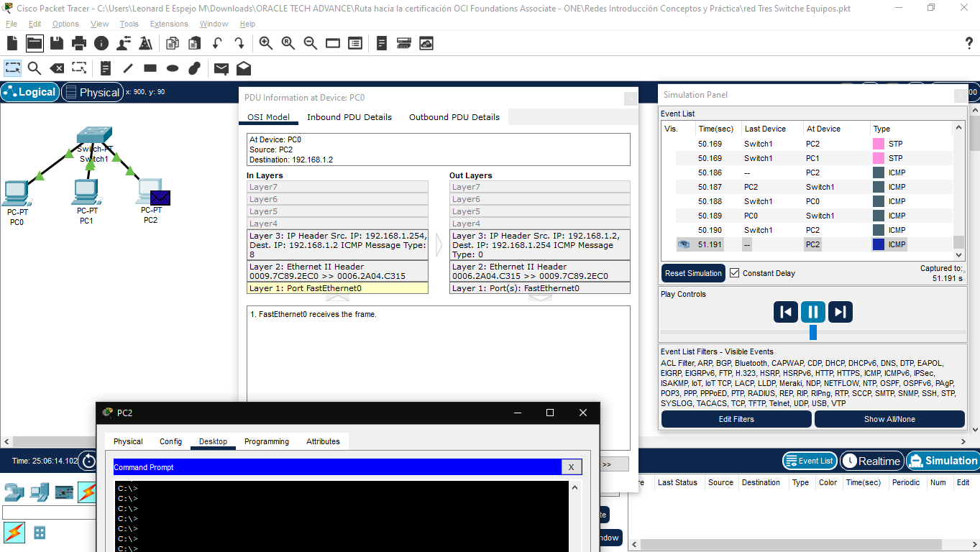Open the Attributes tab in PC2 window
The height and width of the screenshot is (552, 980).
323,441
